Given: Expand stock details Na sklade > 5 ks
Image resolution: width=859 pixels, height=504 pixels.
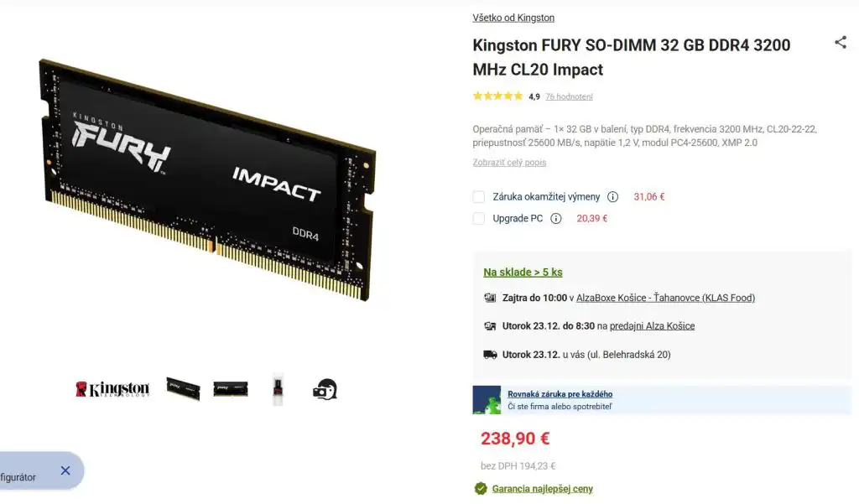Looking at the screenshot, I should point(523,273).
